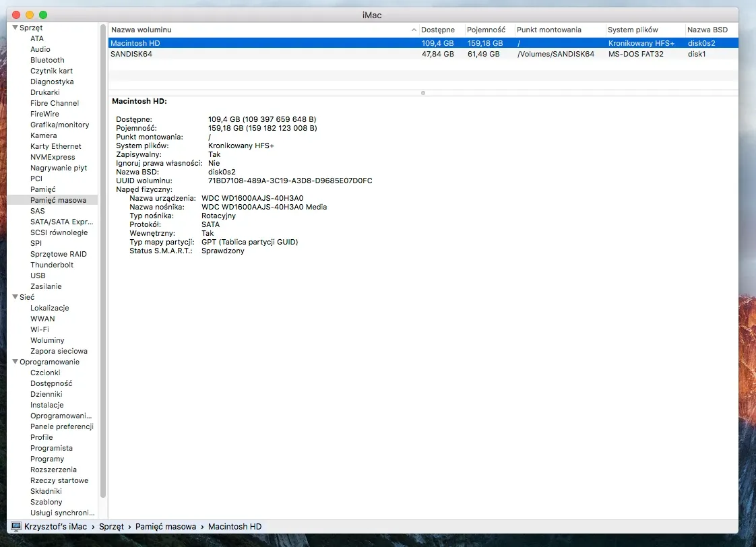Screen dimensions: 756x547
Task: Select NVMExpress in the sidebar
Action: click(53, 157)
